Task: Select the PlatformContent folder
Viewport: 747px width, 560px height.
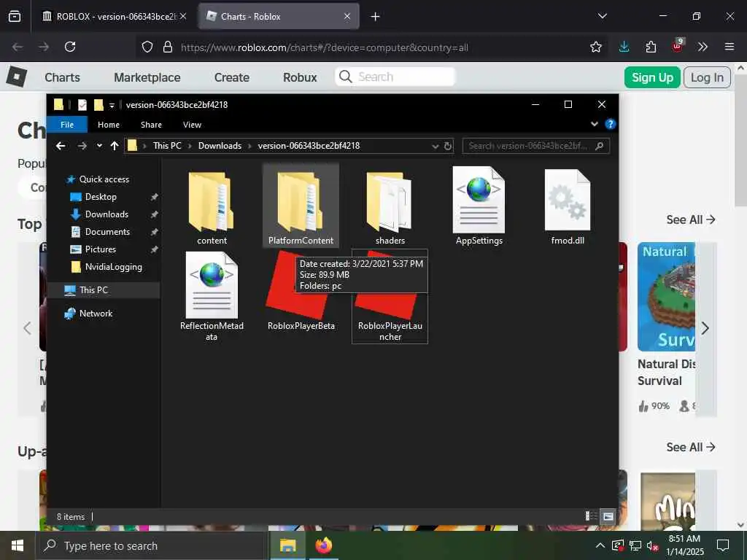Action: coord(301,206)
